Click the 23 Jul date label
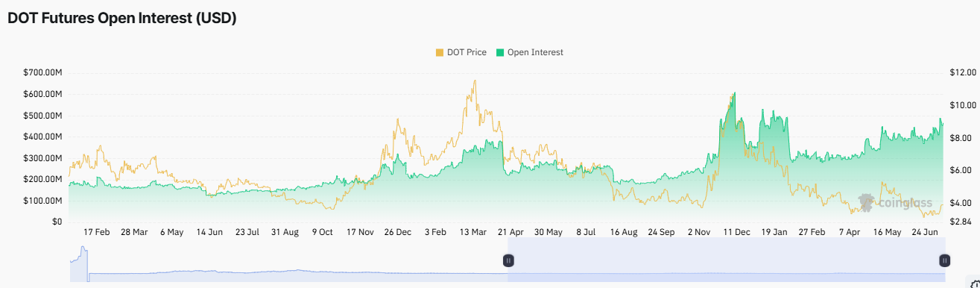 tap(247, 233)
